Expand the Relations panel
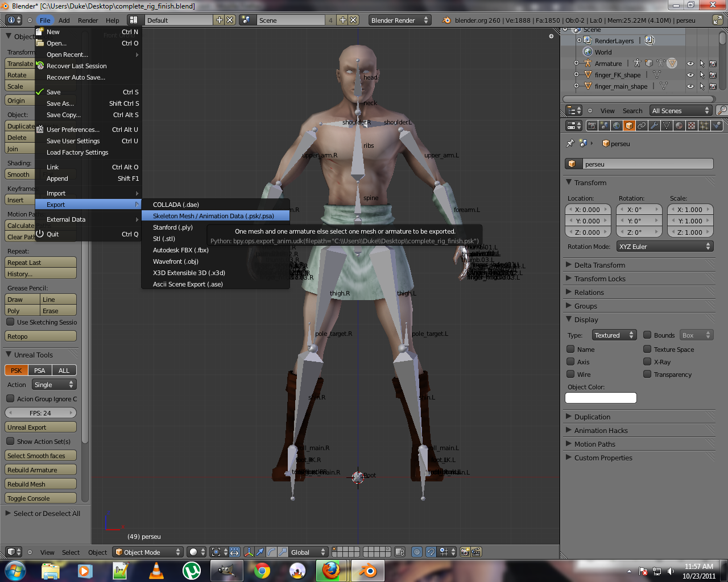 click(x=589, y=292)
